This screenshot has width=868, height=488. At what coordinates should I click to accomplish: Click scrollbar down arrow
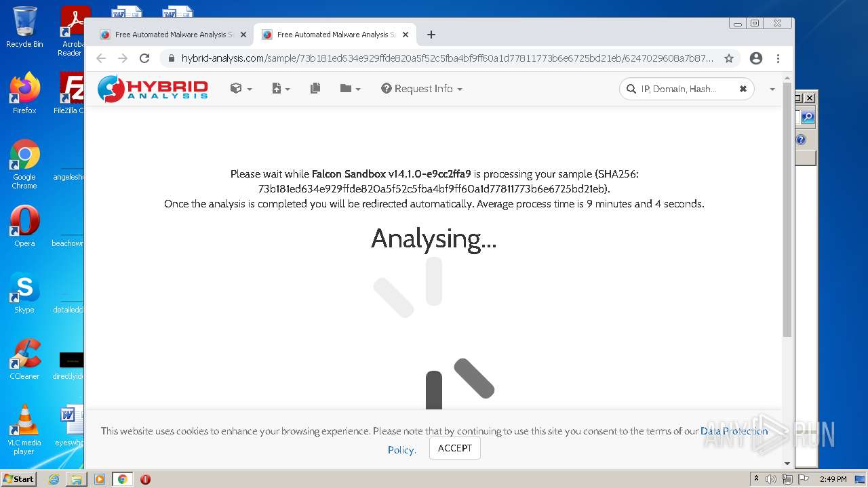pyautogui.click(x=787, y=464)
